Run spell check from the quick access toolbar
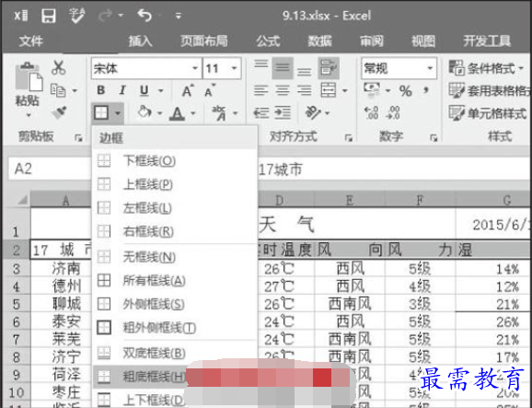The image size is (532, 408). click(76, 16)
